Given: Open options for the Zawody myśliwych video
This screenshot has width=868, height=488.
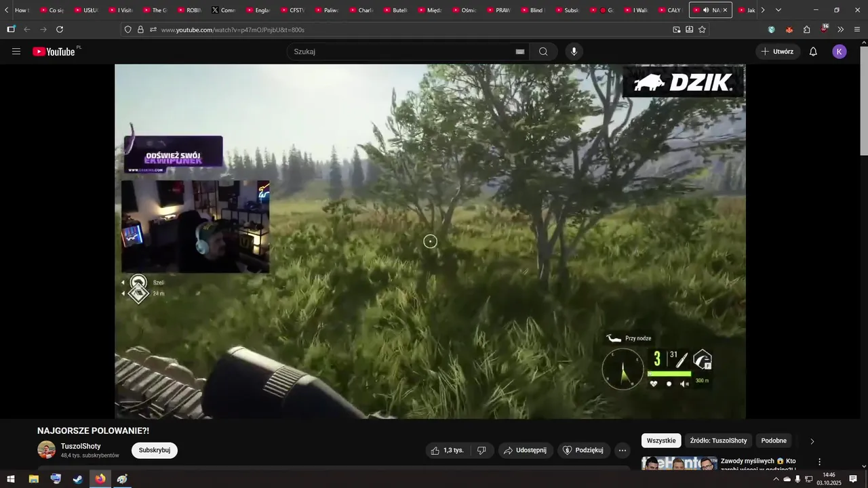Looking at the screenshot, I should click(819, 462).
